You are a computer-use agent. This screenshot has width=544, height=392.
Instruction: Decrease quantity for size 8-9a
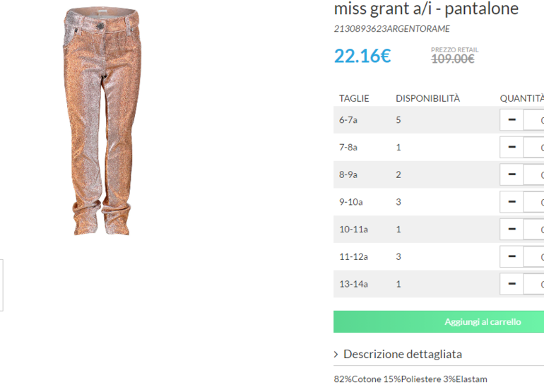(512, 174)
